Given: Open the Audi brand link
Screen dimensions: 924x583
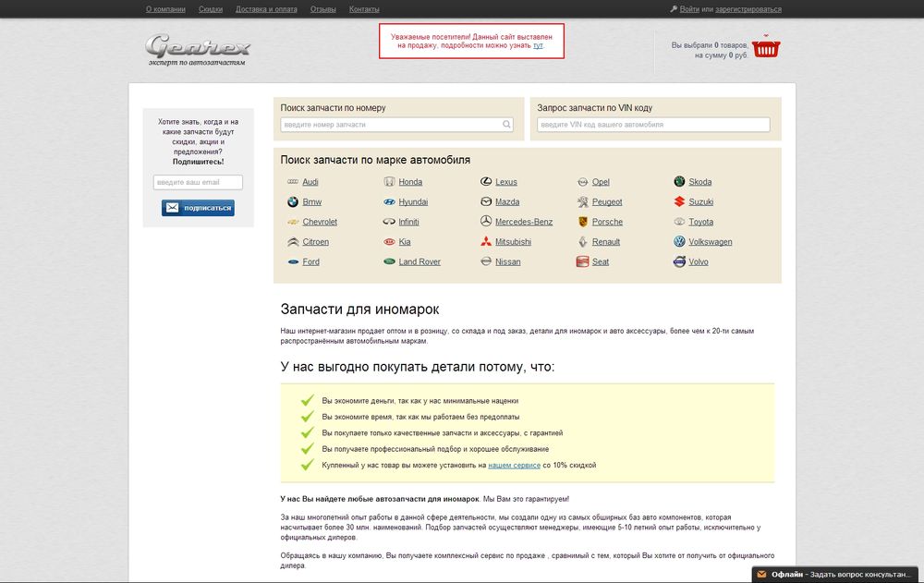Looking at the screenshot, I should point(310,182).
